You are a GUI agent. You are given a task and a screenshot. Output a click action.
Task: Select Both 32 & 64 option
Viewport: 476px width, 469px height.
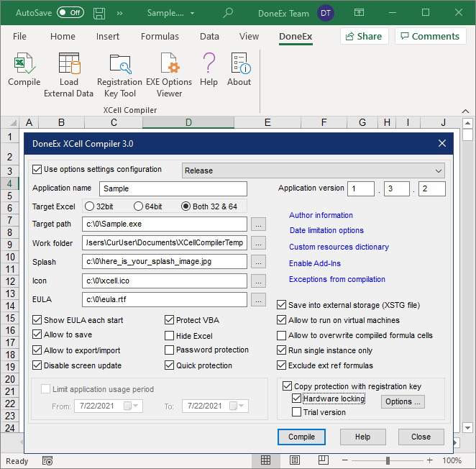[x=186, y=206]
